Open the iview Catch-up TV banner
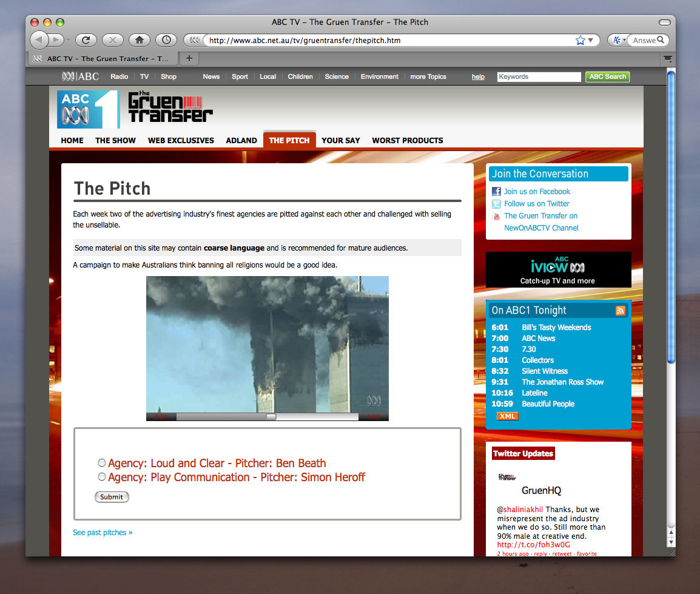The image size is (700, 594). tap(559, 270)
